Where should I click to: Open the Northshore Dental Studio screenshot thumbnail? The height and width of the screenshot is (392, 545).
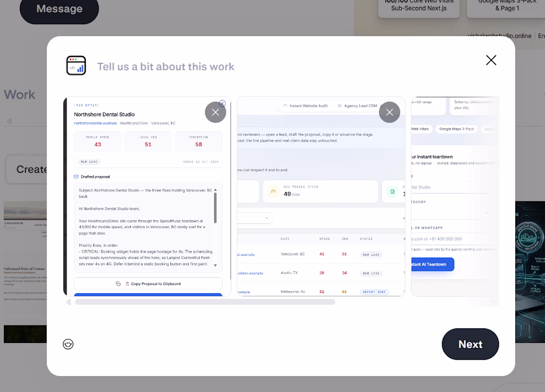(x=147, y=196)
